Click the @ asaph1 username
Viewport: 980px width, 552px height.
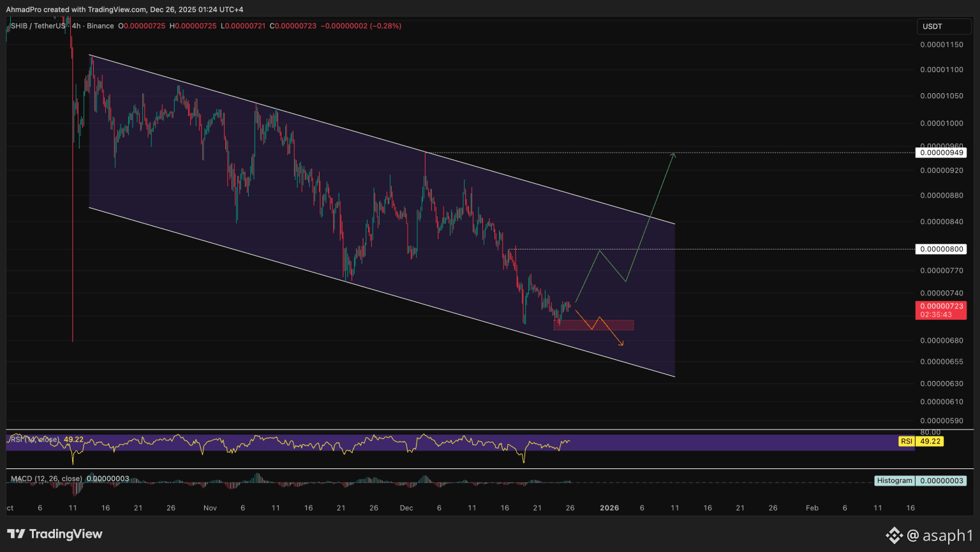coord(939,535)
